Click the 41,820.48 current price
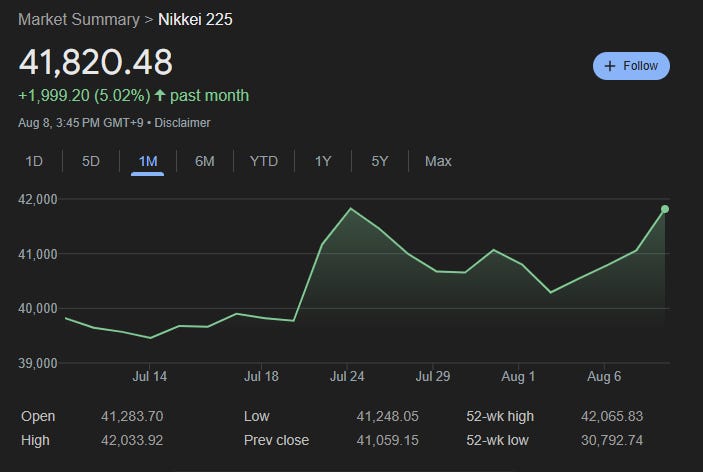Viewport: 703px width, 472px height. (x=95, y=62)
